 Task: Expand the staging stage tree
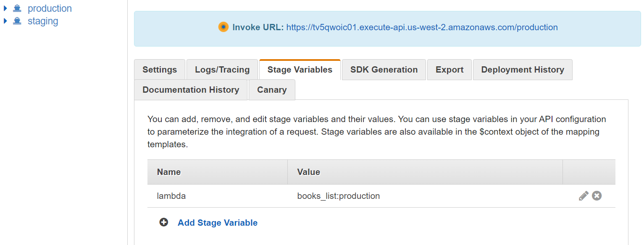click(5, 21)
